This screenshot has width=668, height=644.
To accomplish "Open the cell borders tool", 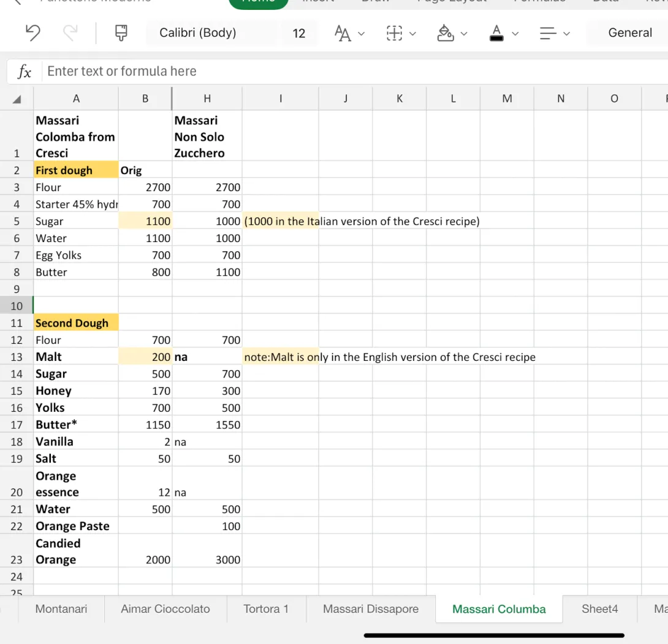I will coord(395,33).
